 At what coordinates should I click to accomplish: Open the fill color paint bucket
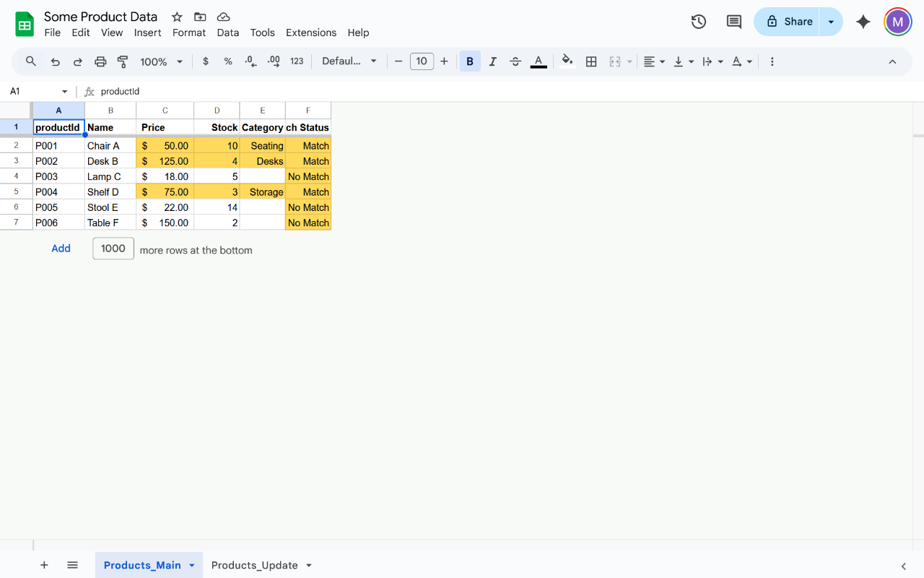tap(567, 61)
